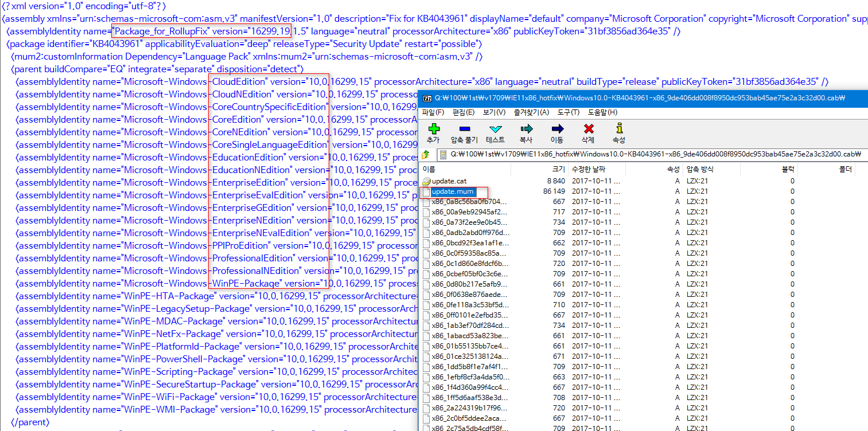
Task: Click the 이동 (Move) dark arrow icon
Action: click(557, 129)
